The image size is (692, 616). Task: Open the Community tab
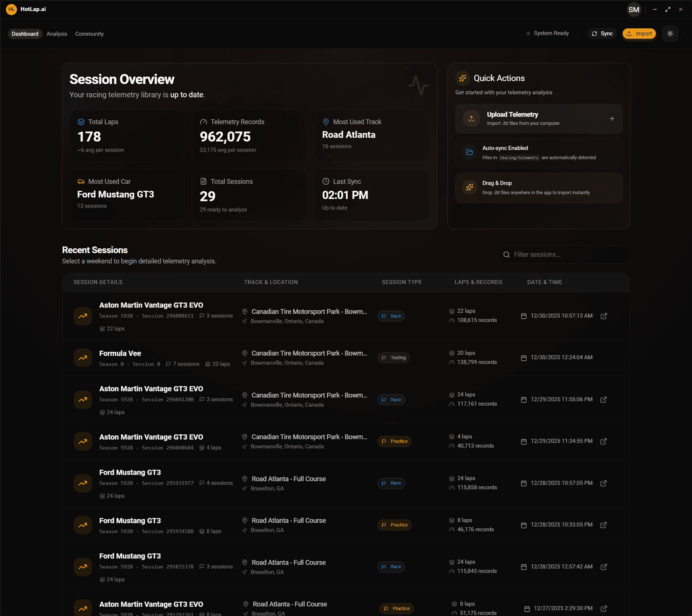[89, 34]
